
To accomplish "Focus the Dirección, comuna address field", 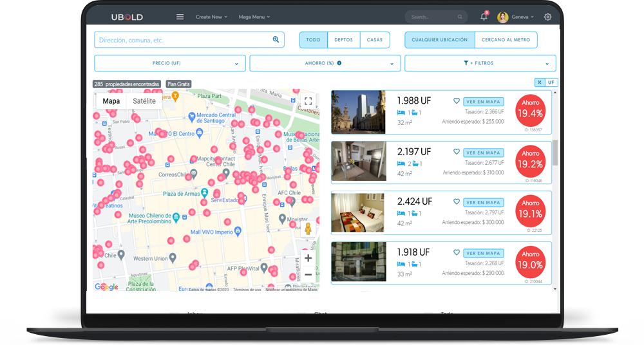I will coord(189,40).
